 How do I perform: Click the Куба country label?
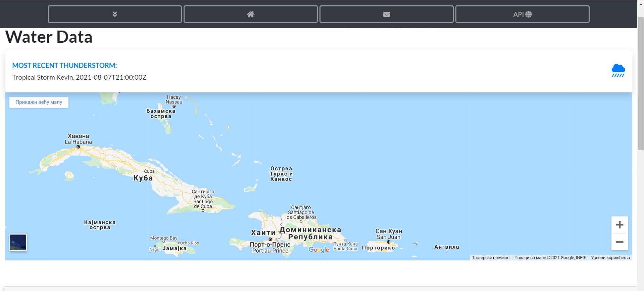[143, 178]
